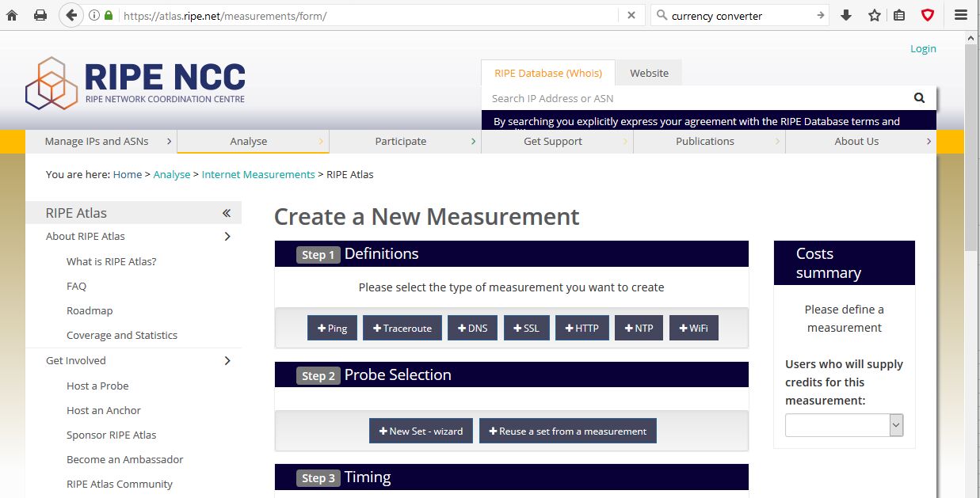Switch to the RIPE Database (Whois) tab
This screenshot has width=980, height=498.
(548, 73)
